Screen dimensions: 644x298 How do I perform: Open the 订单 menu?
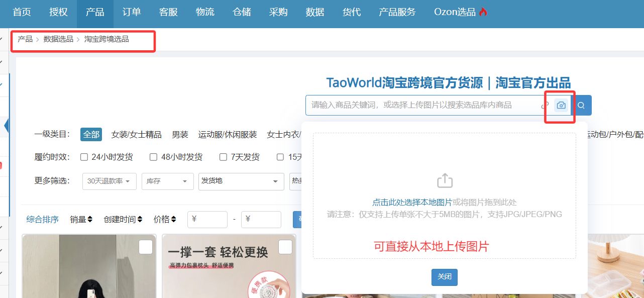132,13
